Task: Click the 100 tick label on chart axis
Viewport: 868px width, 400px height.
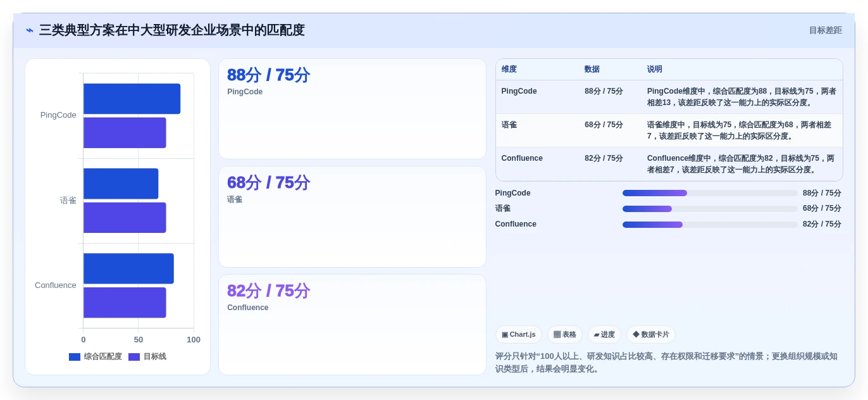Action: pyautogui.click(x=194, y=340)
